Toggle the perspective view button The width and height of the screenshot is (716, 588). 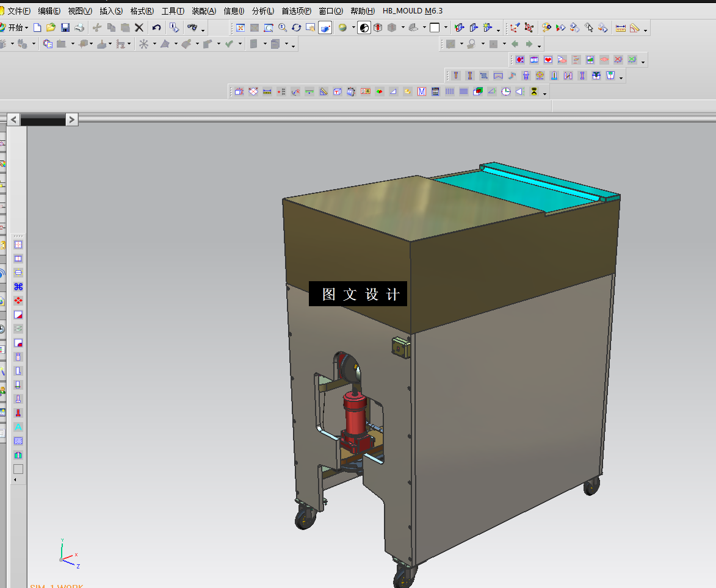click(325, 28)
